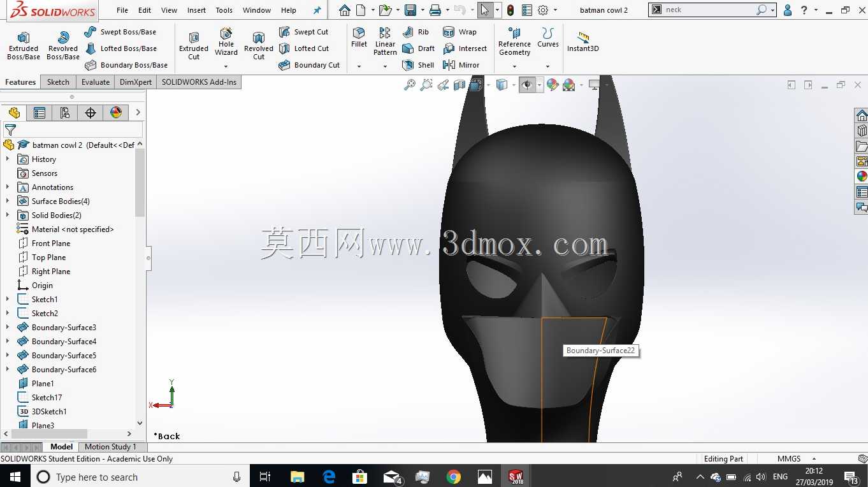The image size is (868, 487).
Task: Switch to the ConfigurationManager panel tab
Action: point(65,113)
